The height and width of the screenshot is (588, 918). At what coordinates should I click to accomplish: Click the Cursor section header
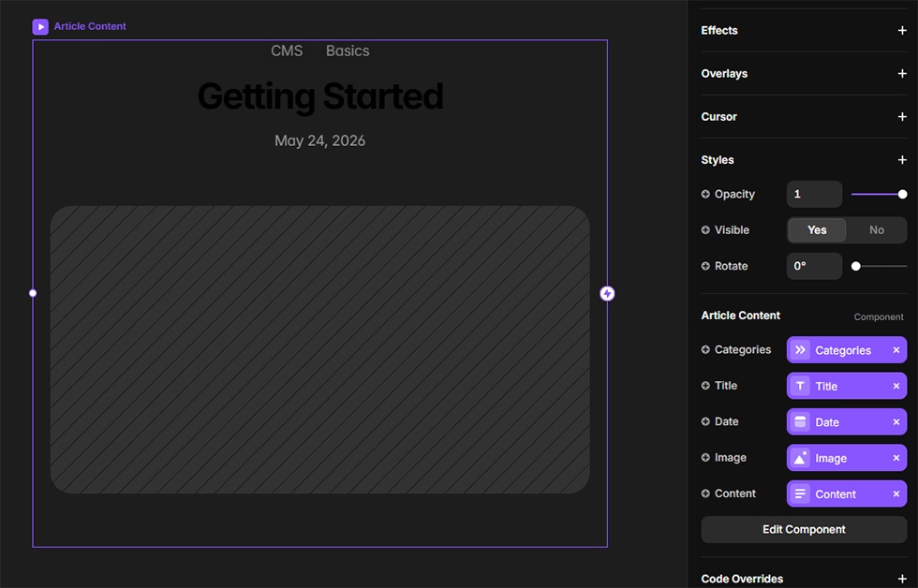(719, 117)
